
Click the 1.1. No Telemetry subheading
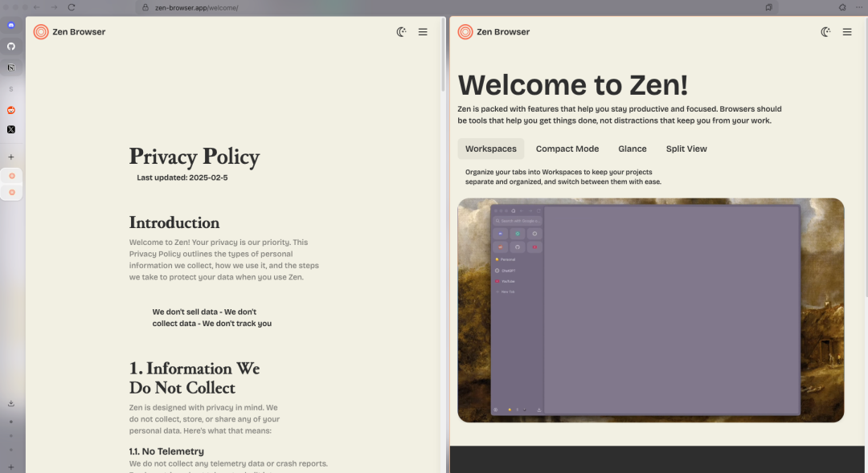(166, 451)
